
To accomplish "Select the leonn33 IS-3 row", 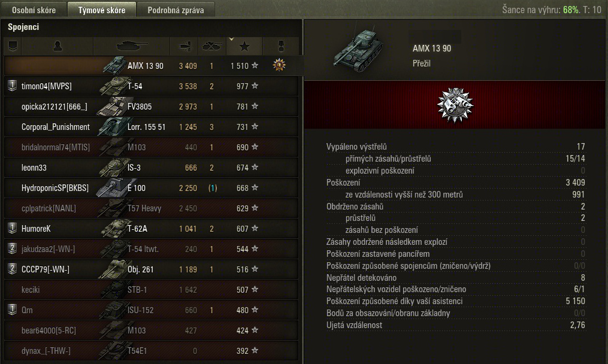I will tap(151, 168).
